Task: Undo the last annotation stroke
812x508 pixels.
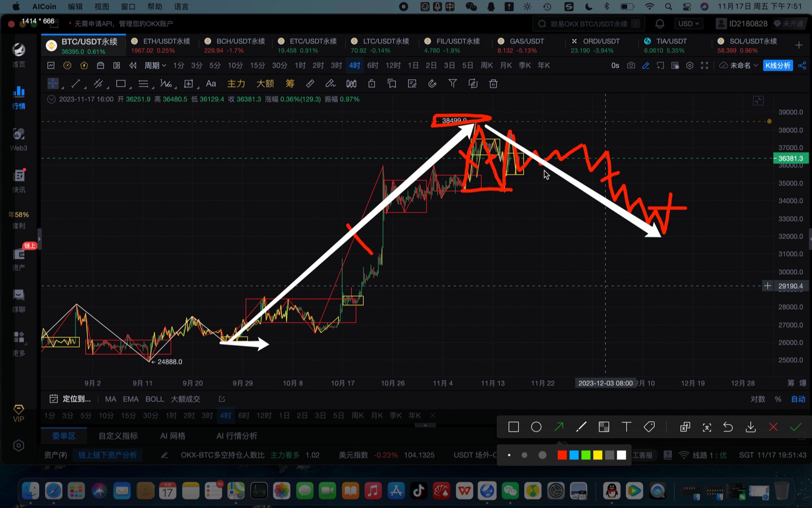Action: point(728,427)
